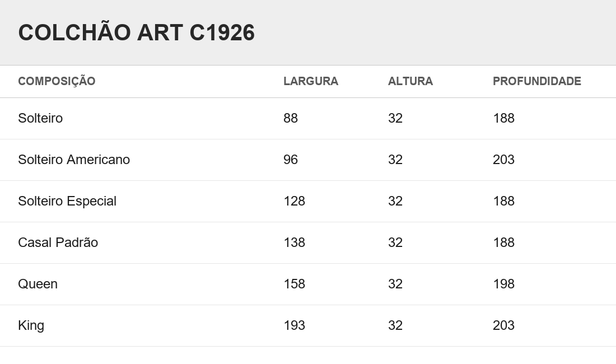Select the Solteiro row label
Viewport: 616px width, 364px height.
point(40,118)
